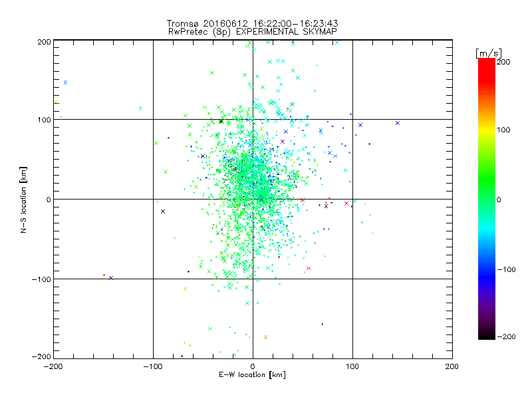Screen dimensions: 532x399
Task: Click y-axis tick label '-200'
Action: point(41,356)
